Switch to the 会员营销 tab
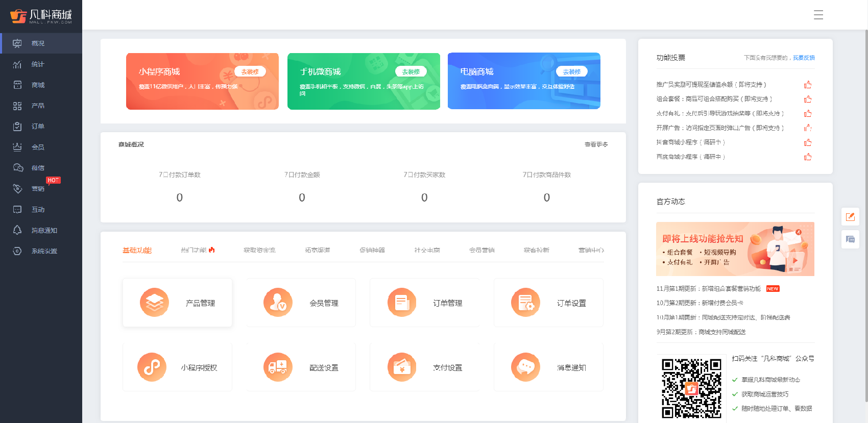 (x=481, y=250)
